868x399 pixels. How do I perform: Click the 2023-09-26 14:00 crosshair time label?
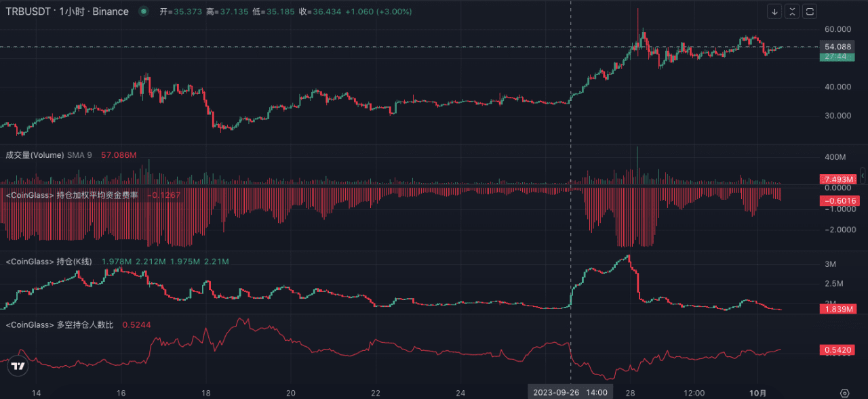tap(571, 392)
